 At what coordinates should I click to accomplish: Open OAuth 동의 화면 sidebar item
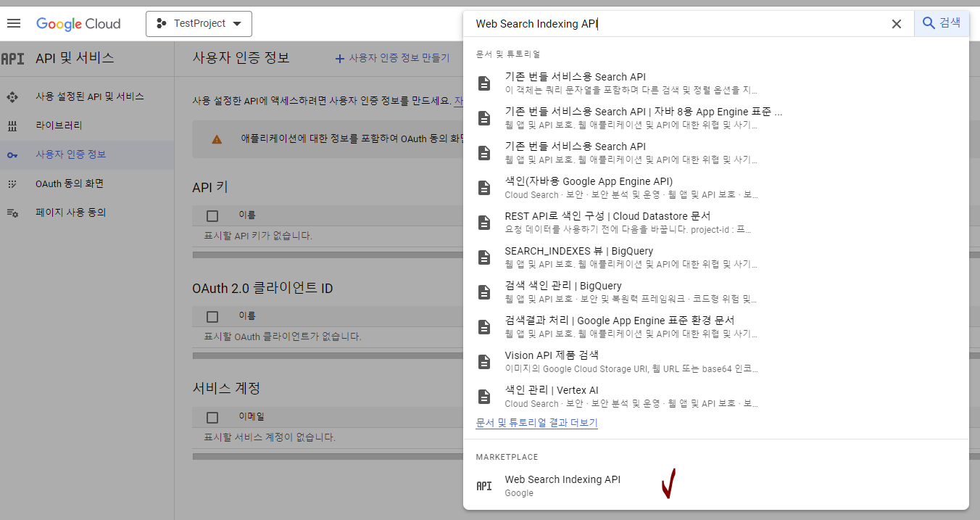70,183
